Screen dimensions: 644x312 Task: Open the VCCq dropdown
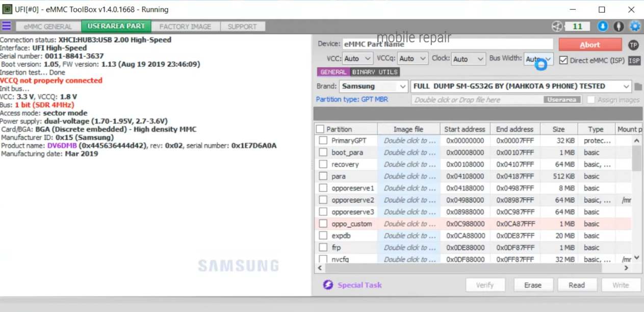coord(412,59)
